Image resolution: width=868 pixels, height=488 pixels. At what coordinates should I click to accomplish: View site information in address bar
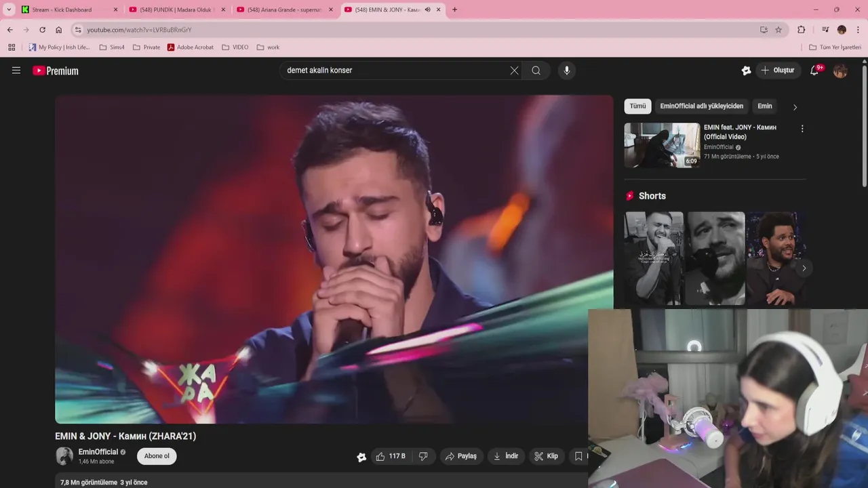pyautogui.click(x=78, y=30)
